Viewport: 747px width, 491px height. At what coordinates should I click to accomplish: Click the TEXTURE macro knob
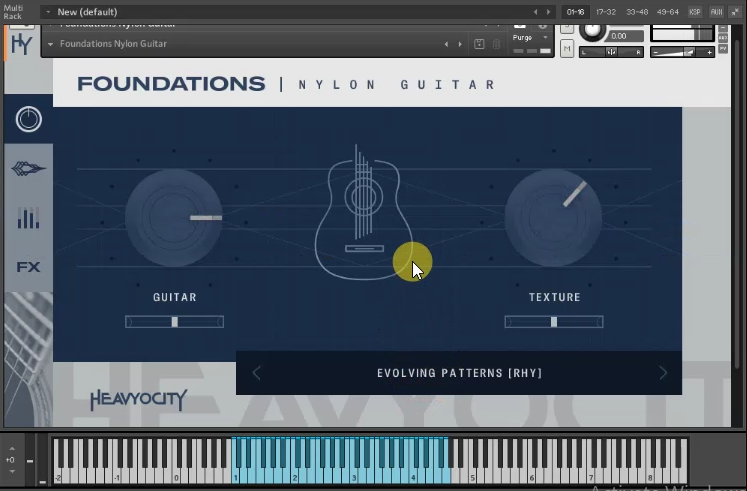point(553,218)
